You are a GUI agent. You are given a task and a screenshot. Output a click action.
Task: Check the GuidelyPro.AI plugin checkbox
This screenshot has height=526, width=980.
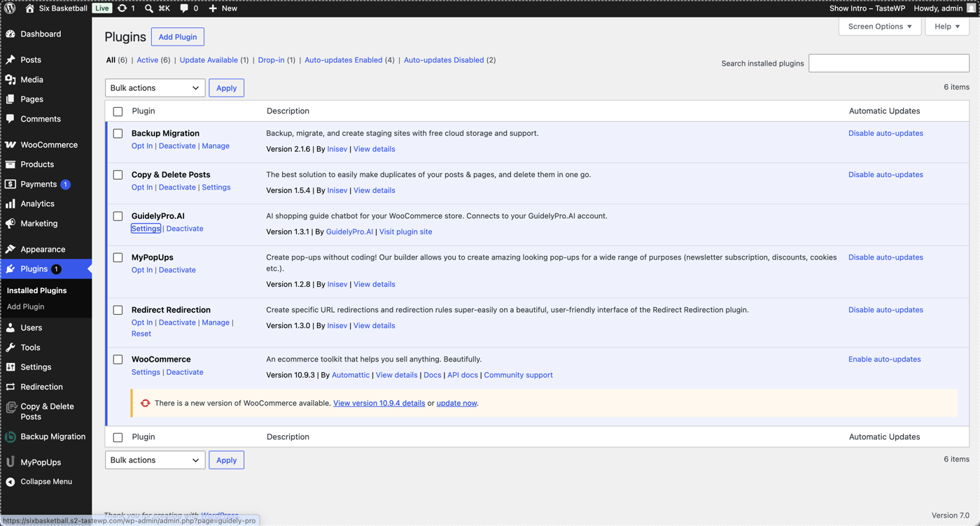pyautogui.click(x=118, y=216)
